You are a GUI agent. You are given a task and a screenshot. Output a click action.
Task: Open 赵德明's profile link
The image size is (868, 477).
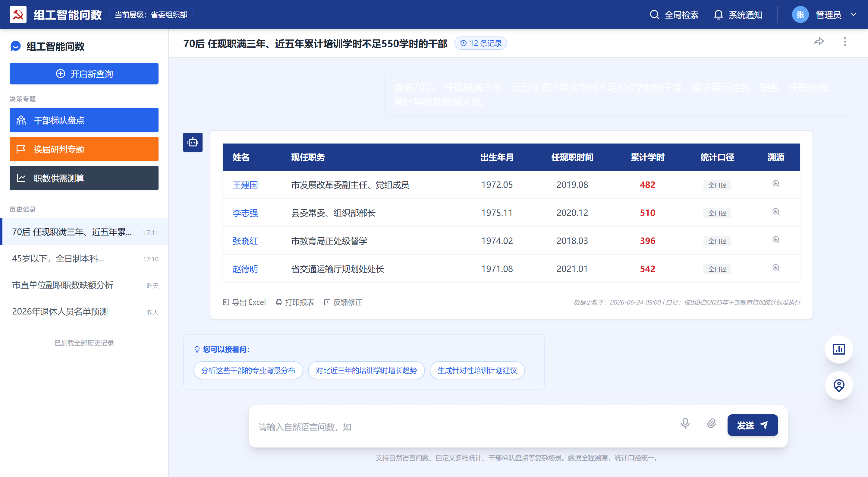[x=245, y=269]
